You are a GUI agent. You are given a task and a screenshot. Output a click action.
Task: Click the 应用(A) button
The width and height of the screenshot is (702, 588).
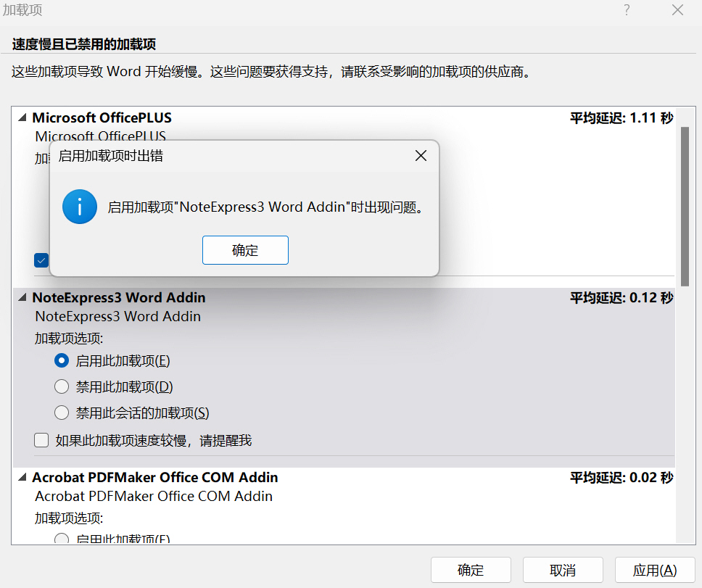tap(655, 570)
